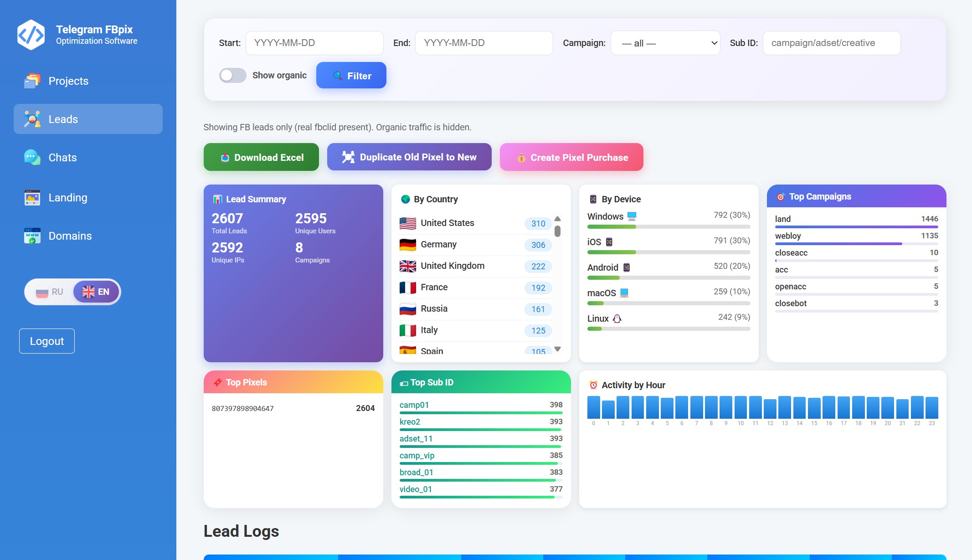Viewport: 972px width, 560px height.
Task: Click the Activity by Hour clock icon
Action: pos(593,385)
